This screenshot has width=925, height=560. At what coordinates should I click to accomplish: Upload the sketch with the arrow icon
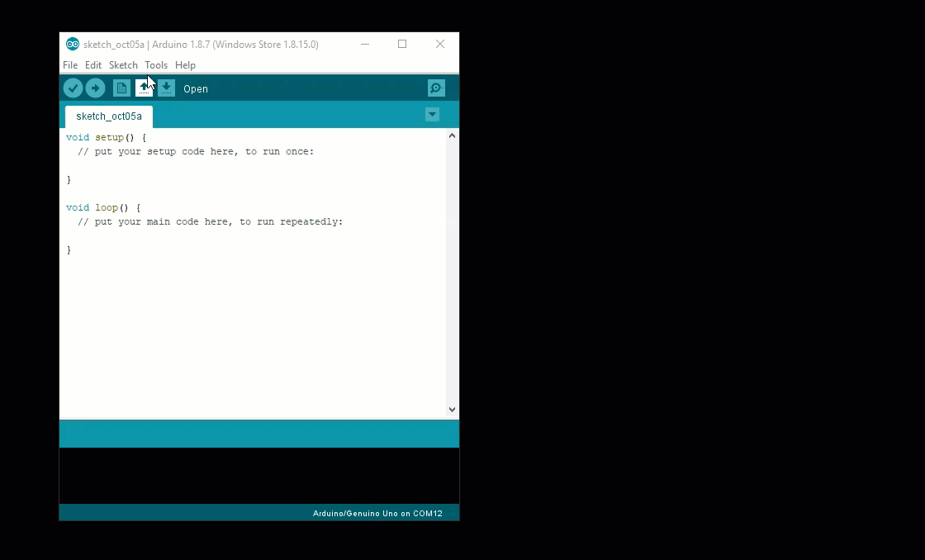pyautogui.click(x=95, y=88)
